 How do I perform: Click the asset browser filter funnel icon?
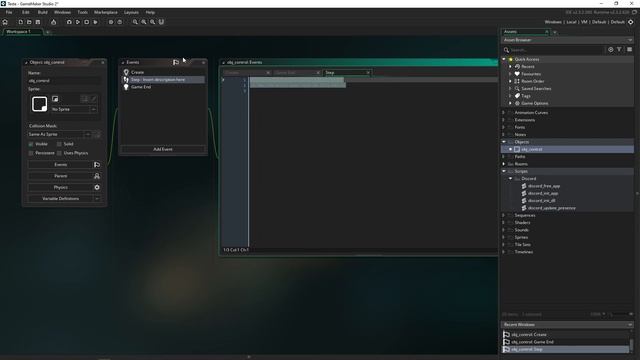pyautogui.click(x=619, y=49)
